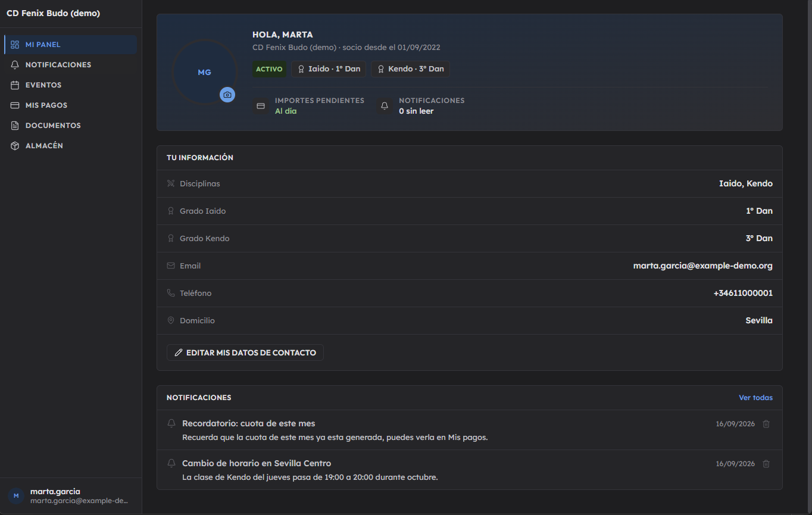The width and height of the screenshot is (812, 515).
Task: Click the card icon beside Importes Pendientes
Action: [260, 106]
